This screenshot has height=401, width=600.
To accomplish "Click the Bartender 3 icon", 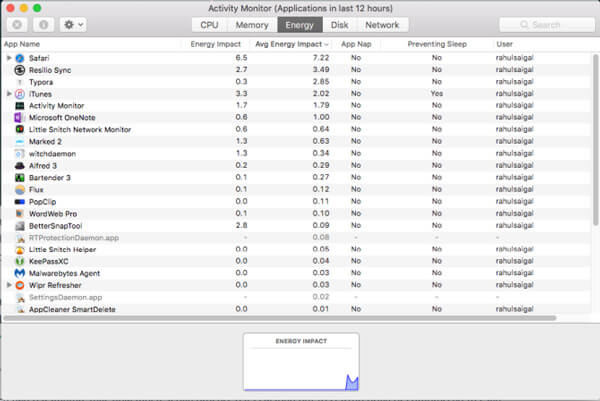I will [20, 178].
